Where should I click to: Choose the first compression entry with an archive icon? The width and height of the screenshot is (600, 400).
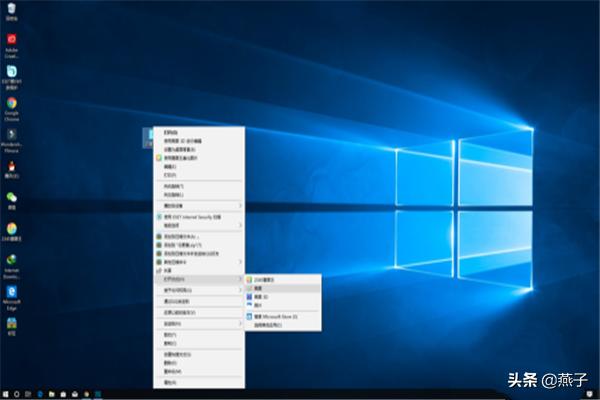click(x=199, y=237)
